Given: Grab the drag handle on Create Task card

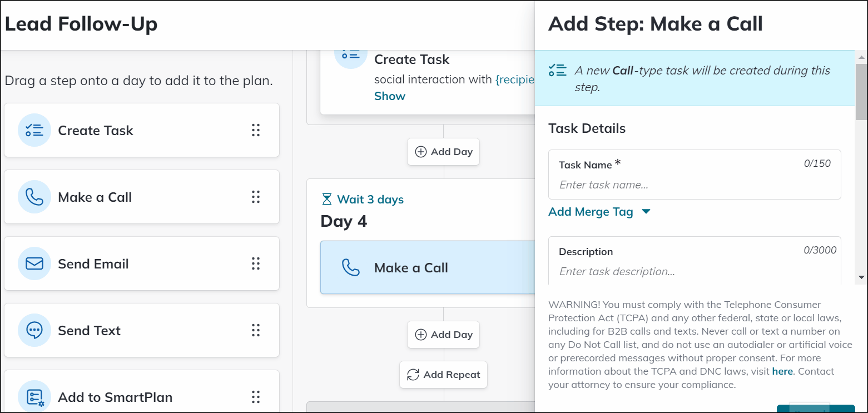Looking at the screenshot, I should click(256, 130).
